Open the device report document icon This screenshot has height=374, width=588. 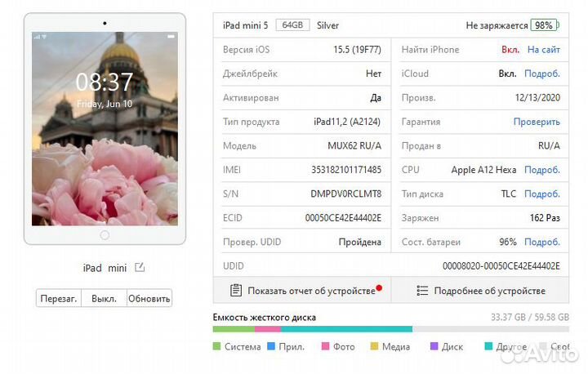point(236,291)
